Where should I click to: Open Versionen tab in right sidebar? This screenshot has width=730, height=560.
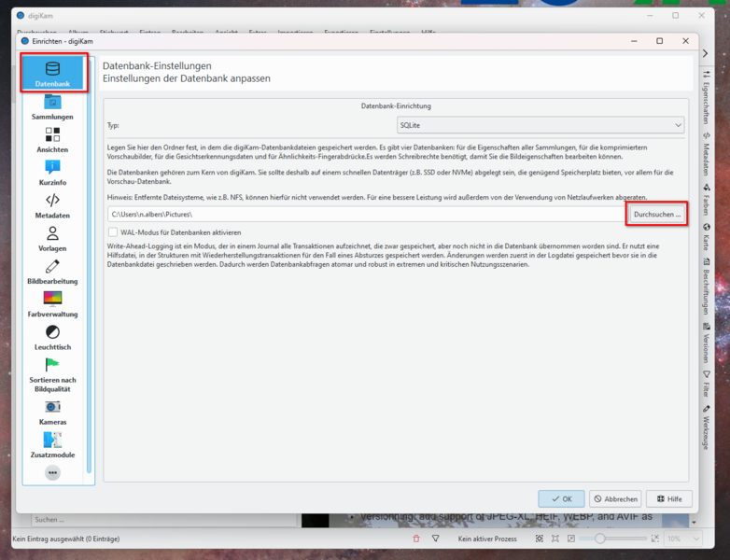[x=707, y=343]
